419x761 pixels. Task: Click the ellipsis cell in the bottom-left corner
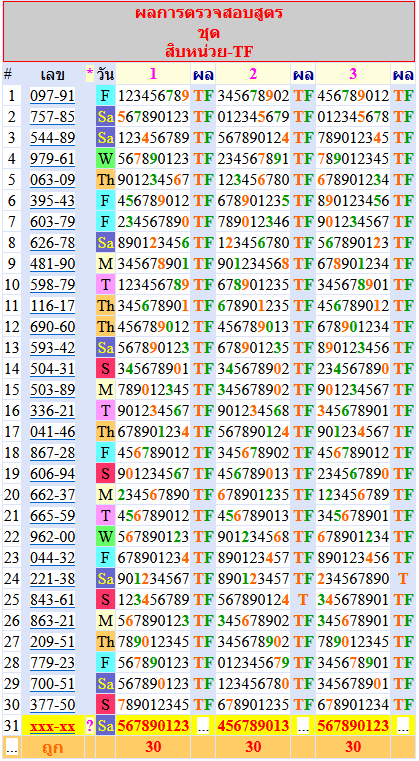coord(12,748)
